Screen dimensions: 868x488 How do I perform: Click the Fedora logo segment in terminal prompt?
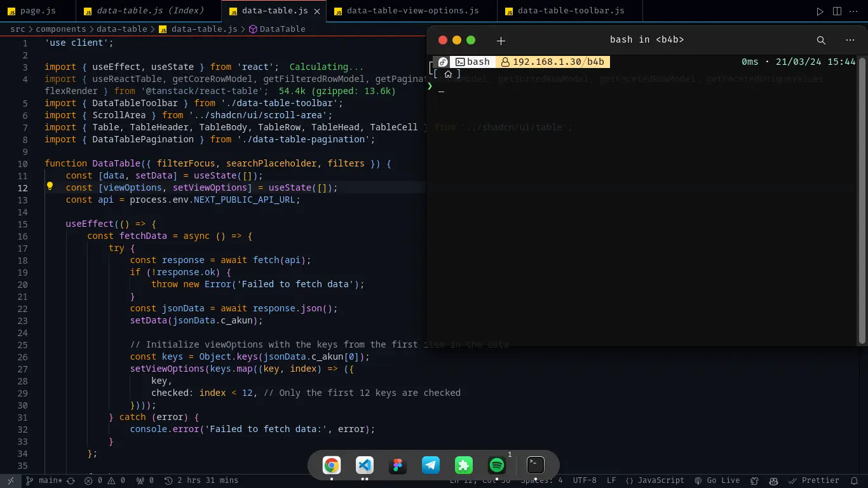coord(443,62)
